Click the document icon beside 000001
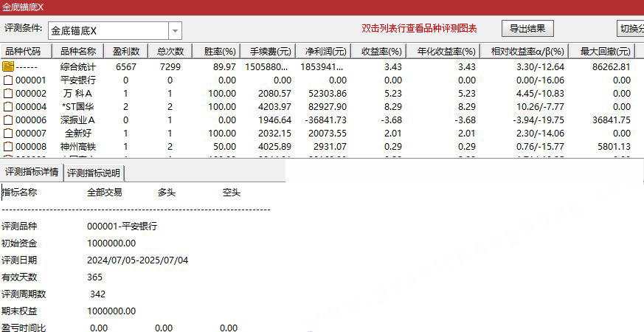This screenshot has height=332, width=644. 8,80
